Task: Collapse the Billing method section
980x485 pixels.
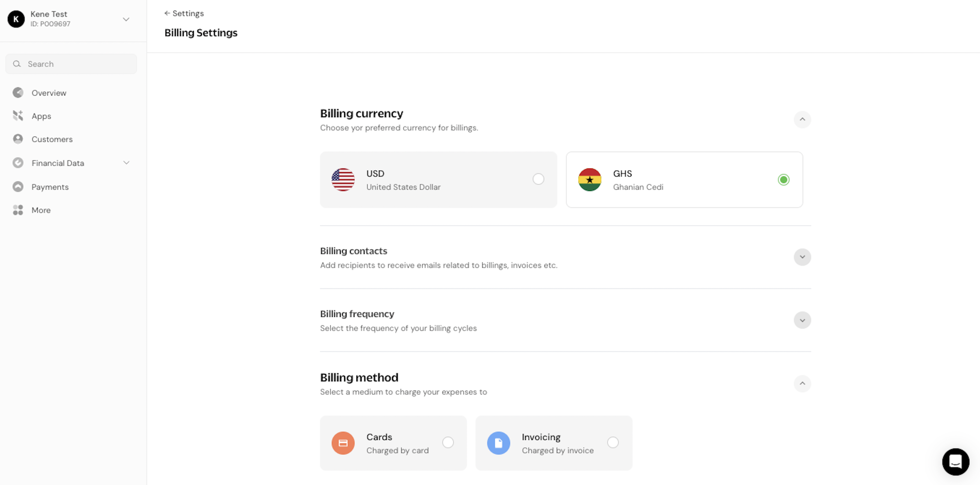Action: click(x=802, y=383)
